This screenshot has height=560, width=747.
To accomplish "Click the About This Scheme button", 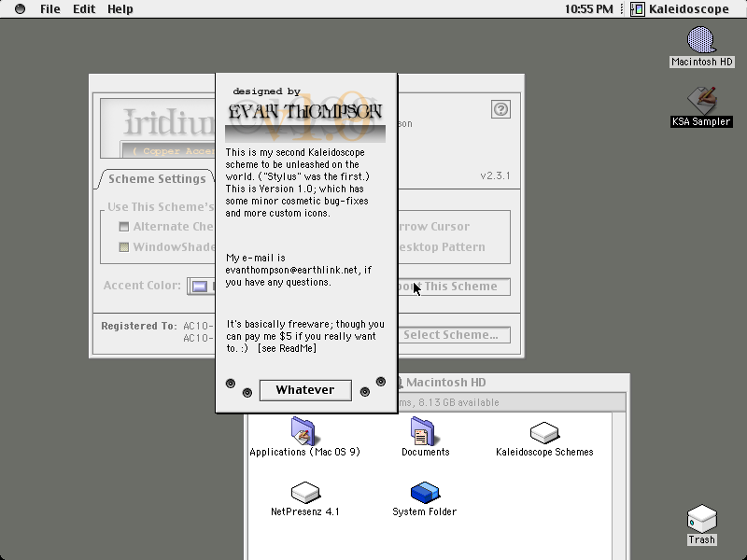I will [453, 287].
